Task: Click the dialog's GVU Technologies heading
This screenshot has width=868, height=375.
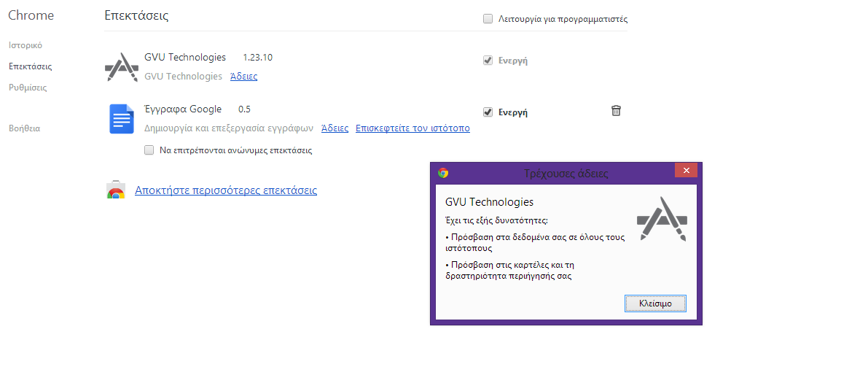Action: click(x=489, y=202)
